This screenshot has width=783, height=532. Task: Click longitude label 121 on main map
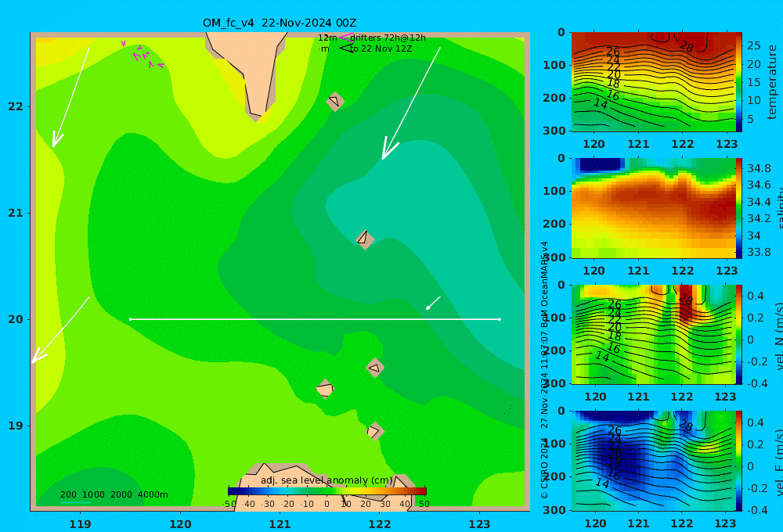[280, 524]
